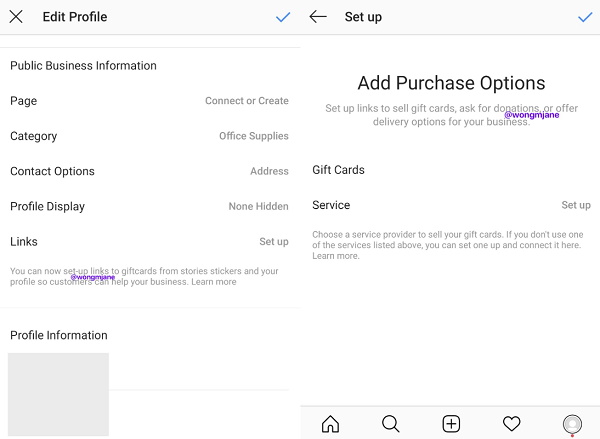The height and width of the screenshot is (439, 600).
Task: Open Profile Display settings
Action: [x=150, y=206]
